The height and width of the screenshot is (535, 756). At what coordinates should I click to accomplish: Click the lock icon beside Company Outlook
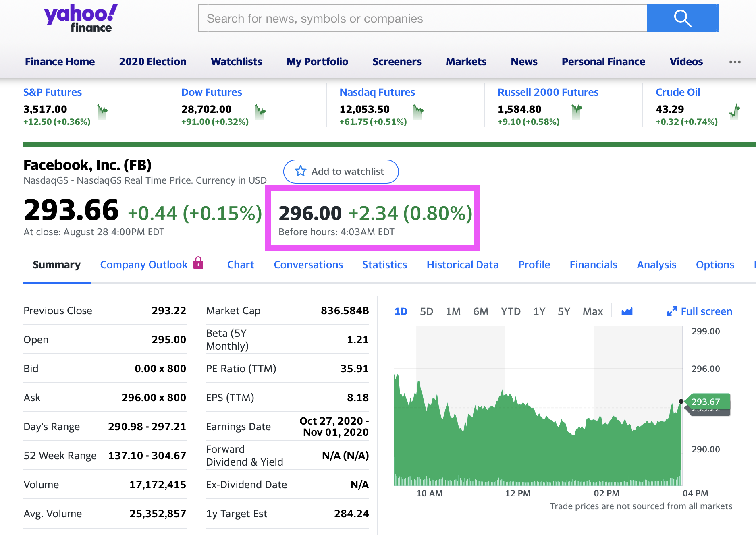click(x=198, y=263)
